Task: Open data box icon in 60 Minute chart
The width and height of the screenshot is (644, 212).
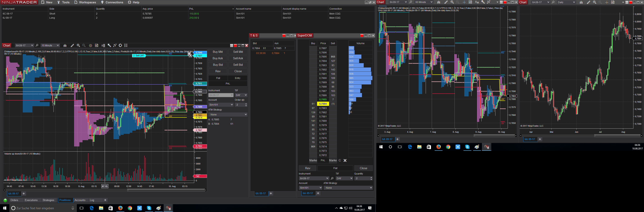Action: 470,2
